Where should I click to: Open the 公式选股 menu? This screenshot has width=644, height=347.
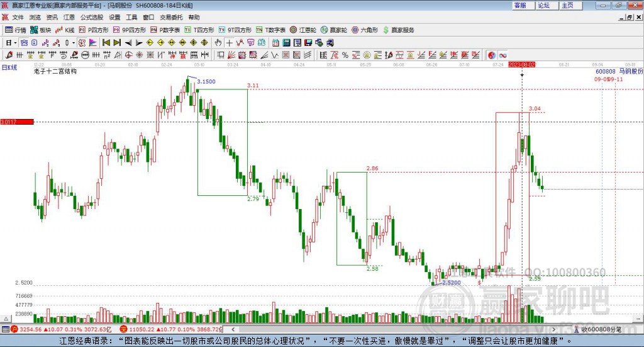[92, 17]
